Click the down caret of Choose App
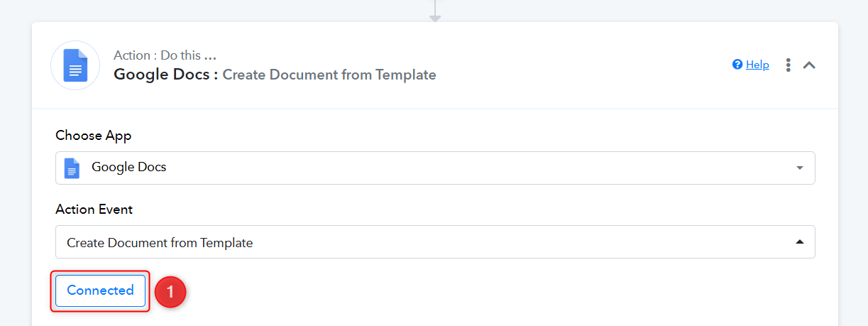This screenshot has width=868, height=326. [x=800, y=168]
